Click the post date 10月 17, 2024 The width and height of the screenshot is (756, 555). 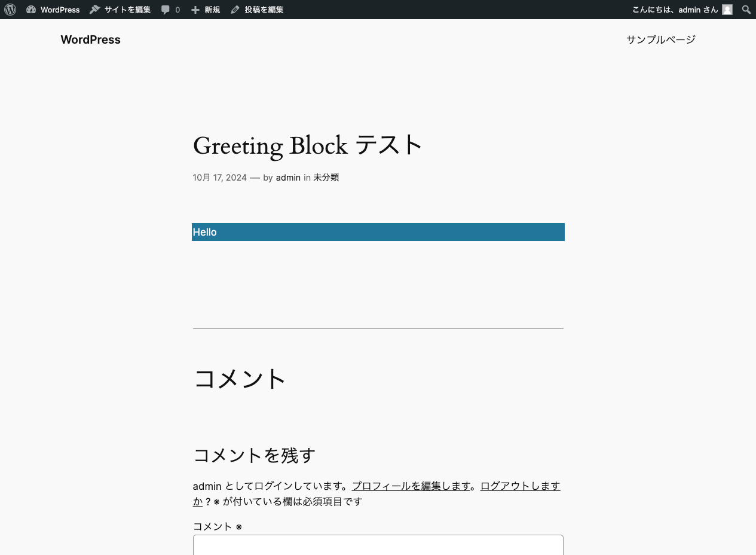coord(219,178)
